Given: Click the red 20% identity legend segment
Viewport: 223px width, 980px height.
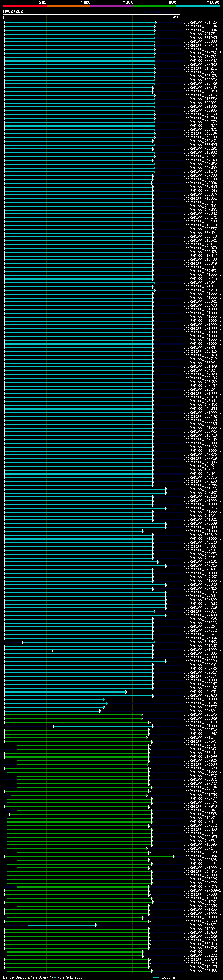Looking at the screenshot, I should point(25,6).
